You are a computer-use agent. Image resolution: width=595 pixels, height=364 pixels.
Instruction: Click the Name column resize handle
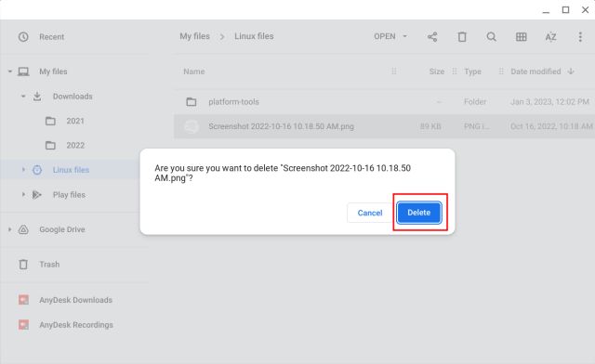point(394,71)
